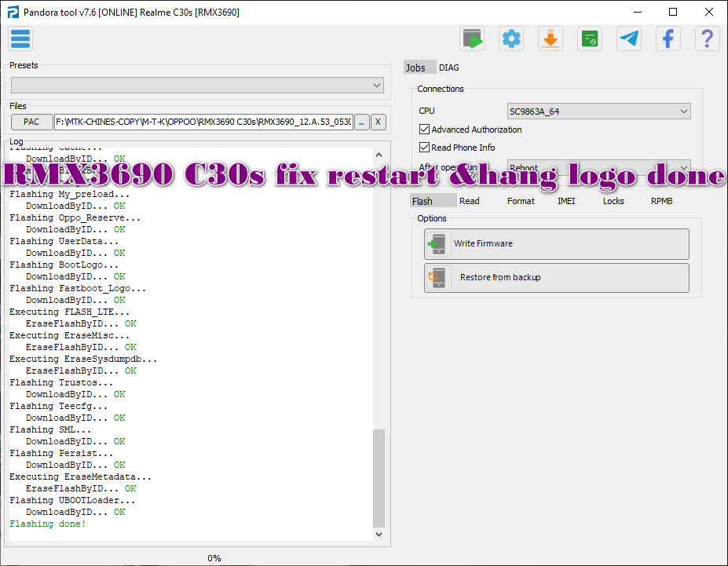Click the Write Firmware phone icon

(437, 243)
